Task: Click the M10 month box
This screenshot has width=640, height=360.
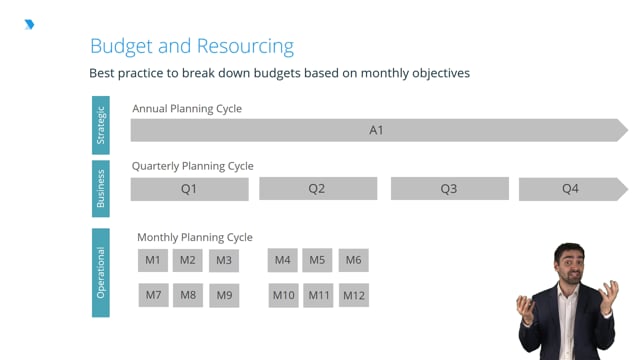Action: (x=283, y=296)
